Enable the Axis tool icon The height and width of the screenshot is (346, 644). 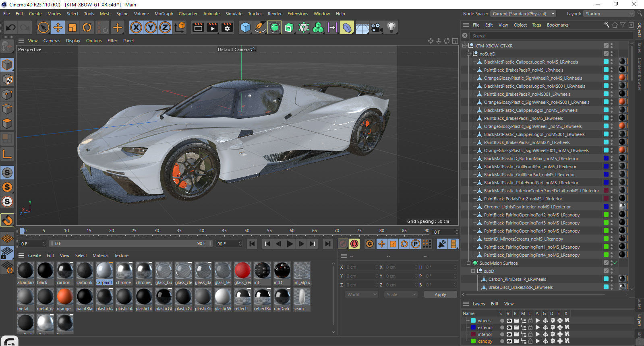[x=7, y=154]
